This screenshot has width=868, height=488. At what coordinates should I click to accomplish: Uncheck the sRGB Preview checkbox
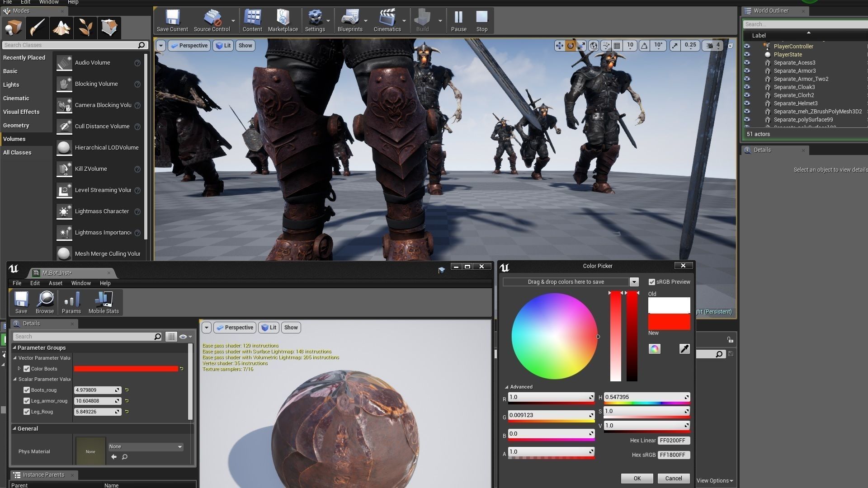click(x=652, y=282)
